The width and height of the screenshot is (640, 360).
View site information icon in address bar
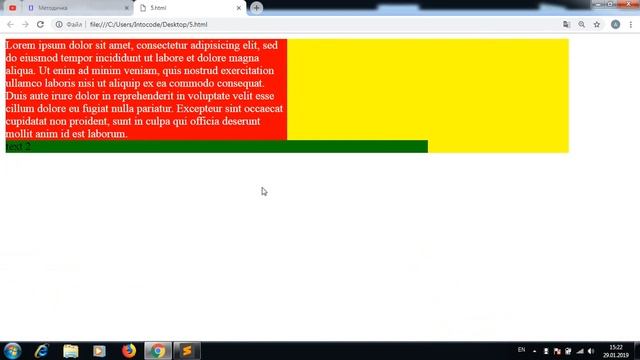[x=59, y=24]
